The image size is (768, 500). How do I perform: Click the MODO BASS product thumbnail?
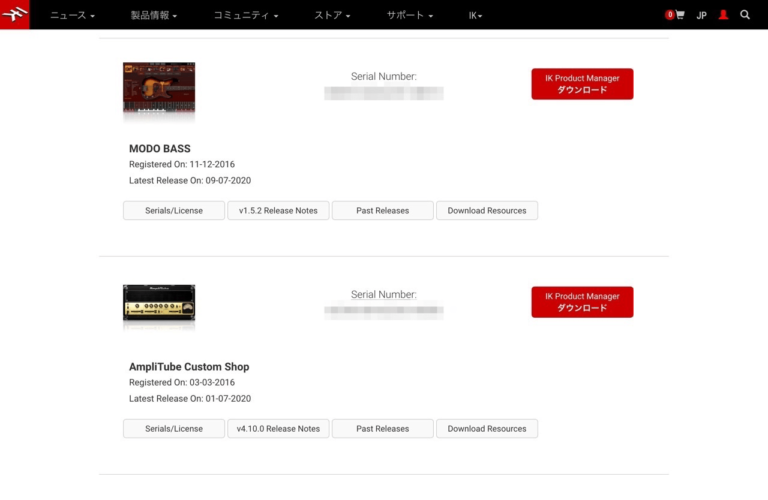point(159,88)
